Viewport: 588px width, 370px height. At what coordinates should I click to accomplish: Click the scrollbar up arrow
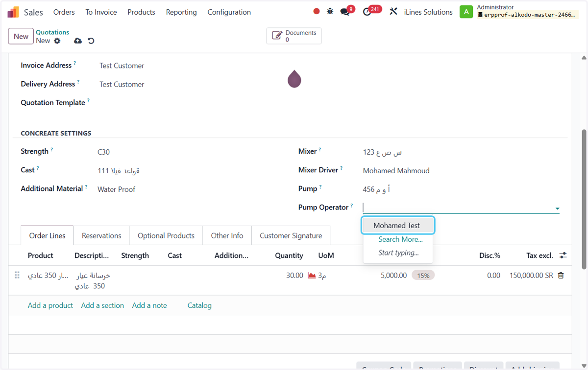coord(584,58)
